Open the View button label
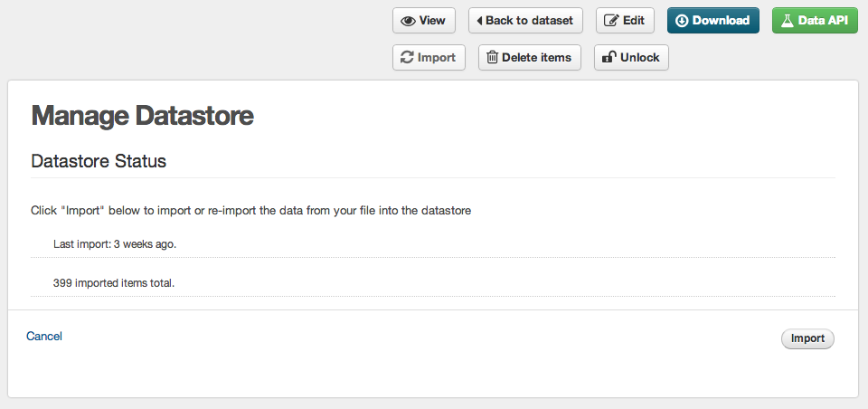 432,21
